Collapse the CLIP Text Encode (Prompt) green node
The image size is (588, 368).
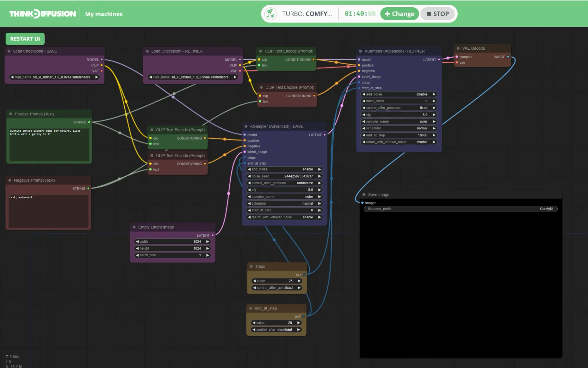[x=152, y=129]
